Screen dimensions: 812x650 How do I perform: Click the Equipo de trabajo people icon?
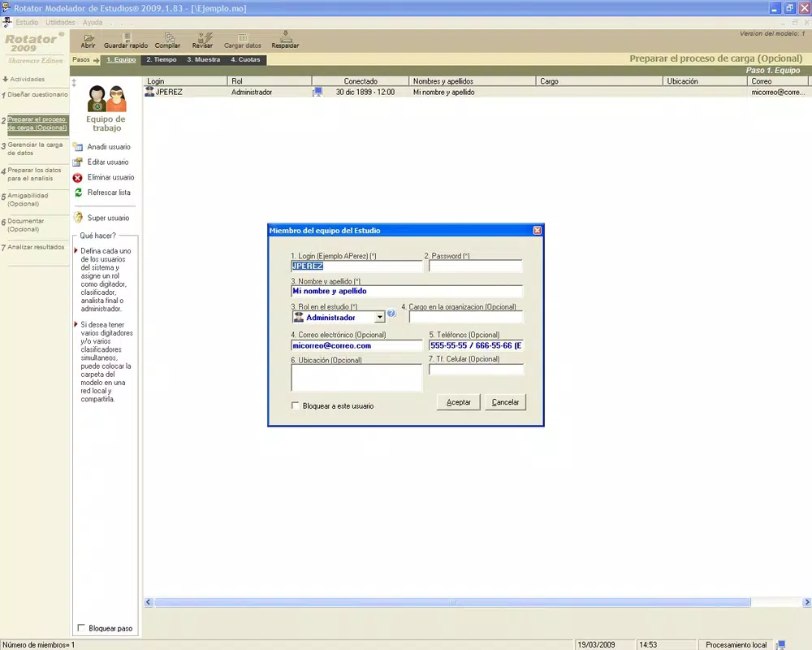click(x=106, y=98)
